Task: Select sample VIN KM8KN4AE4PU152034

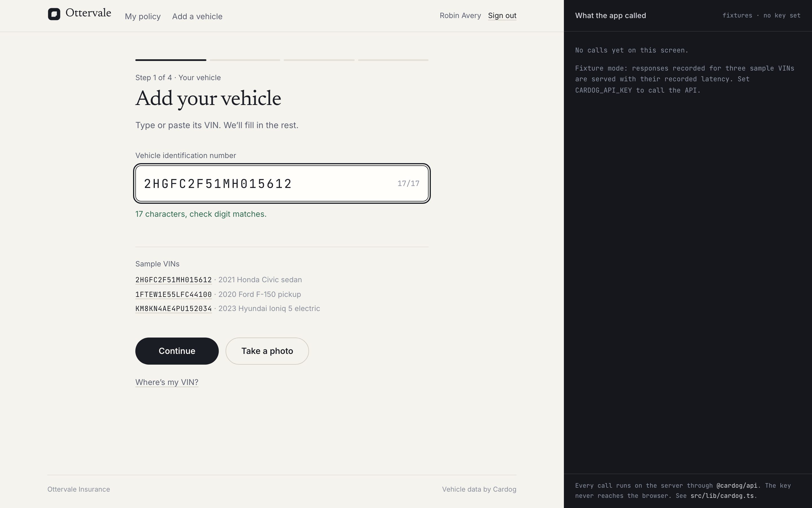Action: pyautogui.click(x=173, y=308)
